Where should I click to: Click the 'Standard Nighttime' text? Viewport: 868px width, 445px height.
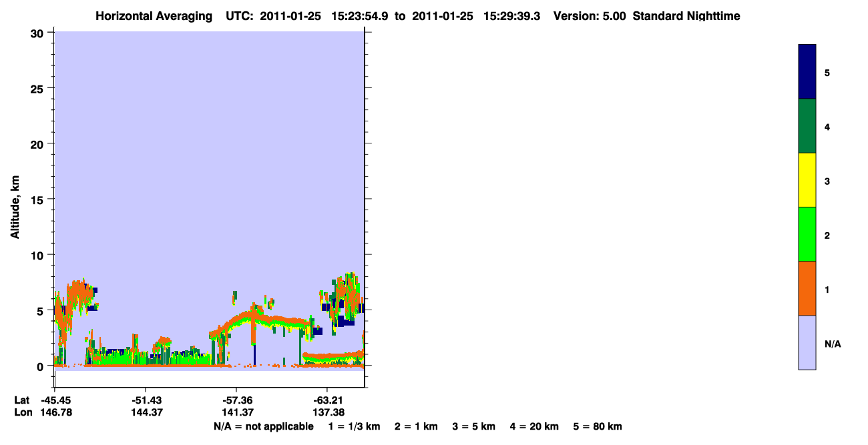686,16
